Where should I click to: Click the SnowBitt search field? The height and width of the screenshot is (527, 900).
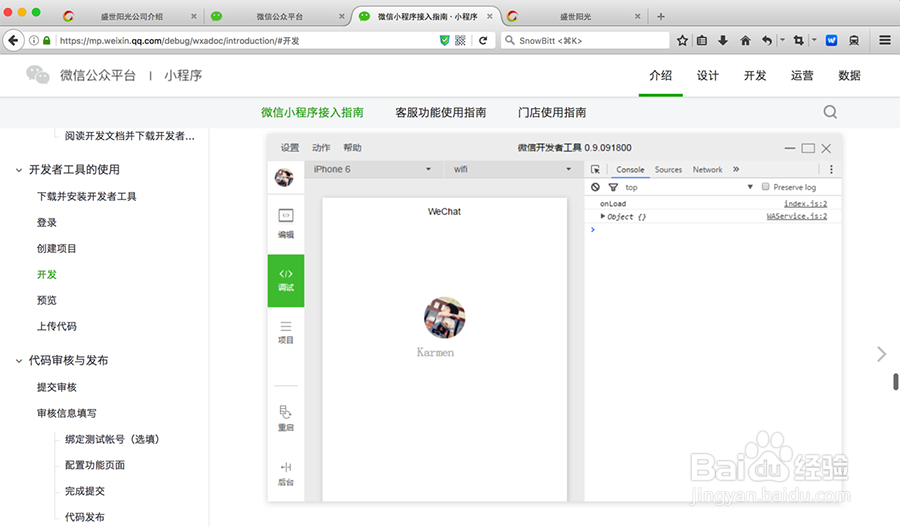tap(585, 40)
